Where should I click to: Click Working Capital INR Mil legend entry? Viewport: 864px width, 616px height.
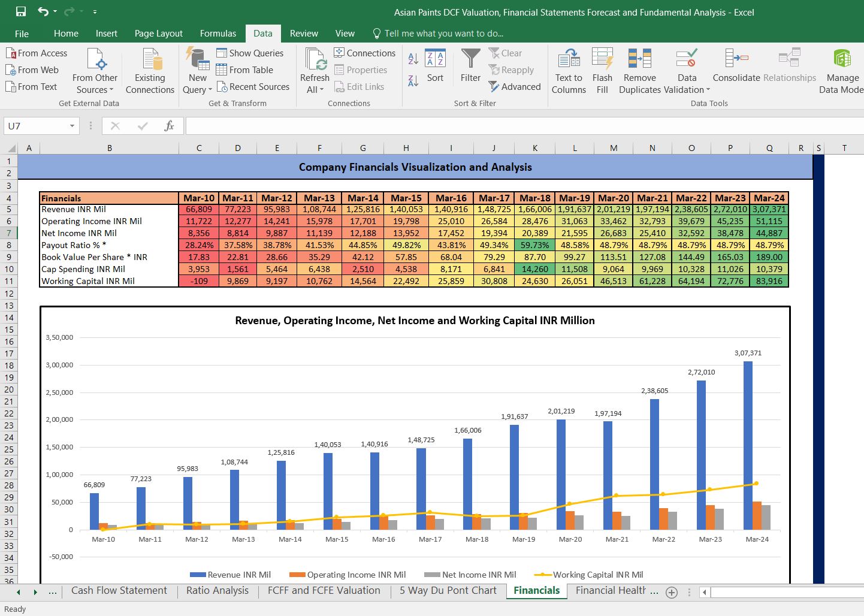pyautogui.click(x=589, y=575)
